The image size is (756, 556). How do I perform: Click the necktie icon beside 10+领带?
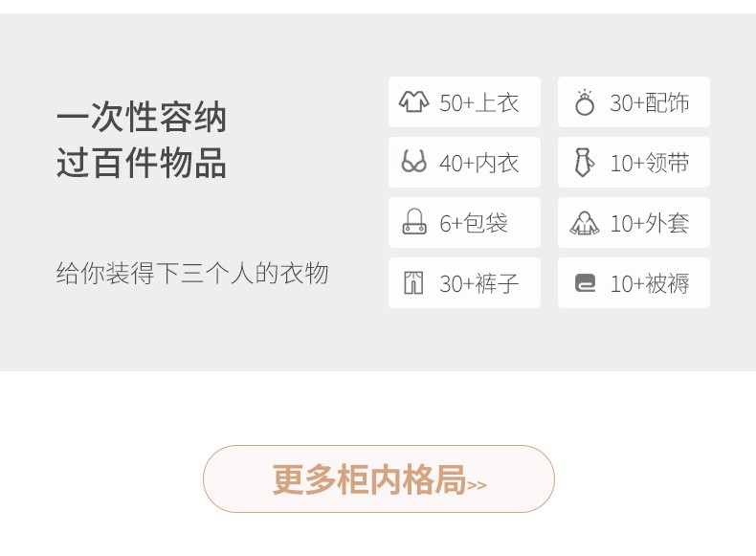[585, 163]
